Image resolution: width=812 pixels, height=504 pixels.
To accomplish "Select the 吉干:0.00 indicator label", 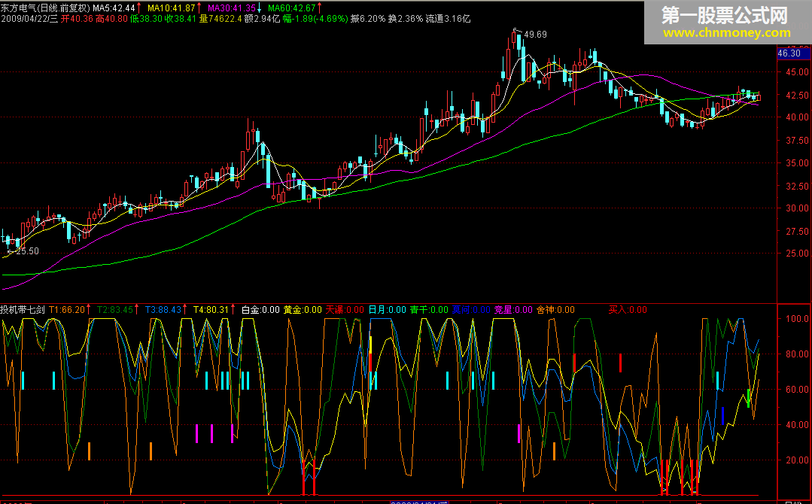I will point(429,310).
